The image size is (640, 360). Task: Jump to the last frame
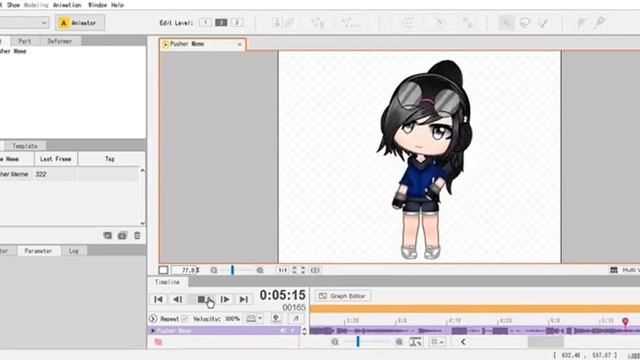coord(244,299)
